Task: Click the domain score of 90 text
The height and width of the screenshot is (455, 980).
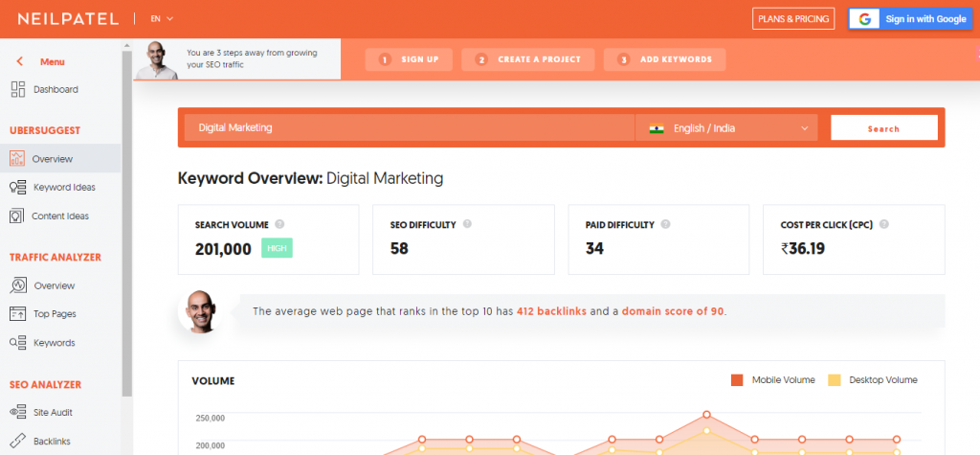Action: click(x=673, y=311)
